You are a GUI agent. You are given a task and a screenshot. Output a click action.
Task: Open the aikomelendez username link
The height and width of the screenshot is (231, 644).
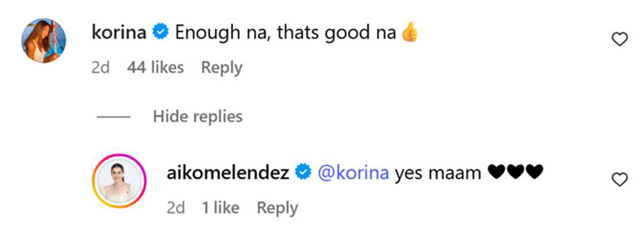tap(227, 172)
